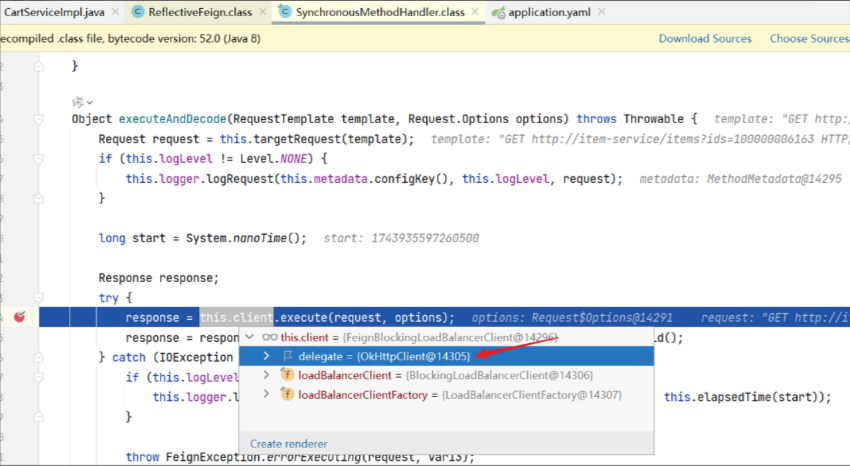The width and height of the screenshot is (850, 466).
Task: Click the targetRequest method call
Action: coord(297,139)
